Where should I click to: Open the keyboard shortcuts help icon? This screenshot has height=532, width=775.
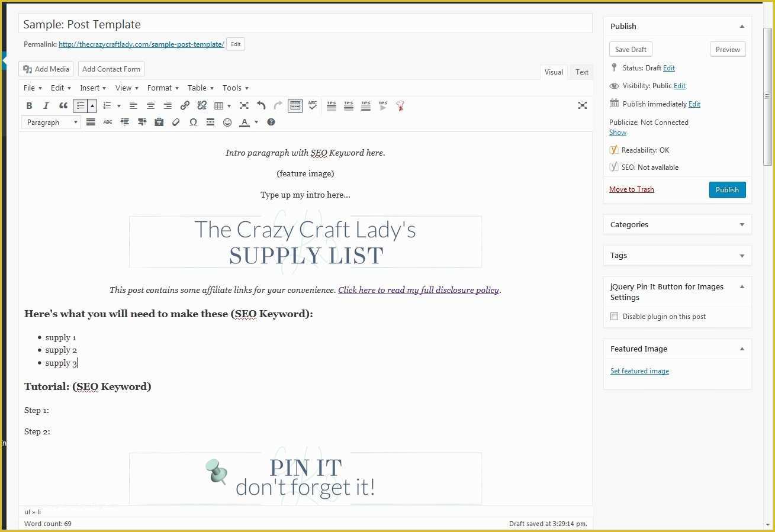[x=271, y=122]
